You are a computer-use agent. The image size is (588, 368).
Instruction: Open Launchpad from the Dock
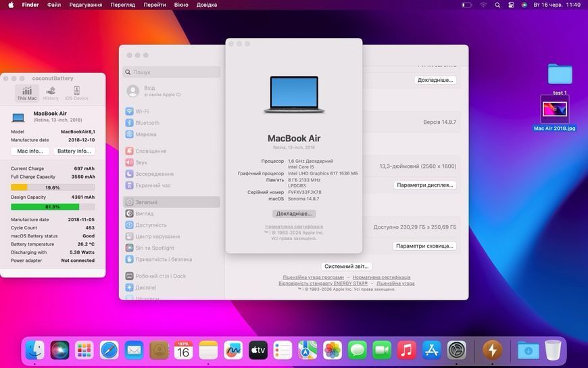(84, 350)
